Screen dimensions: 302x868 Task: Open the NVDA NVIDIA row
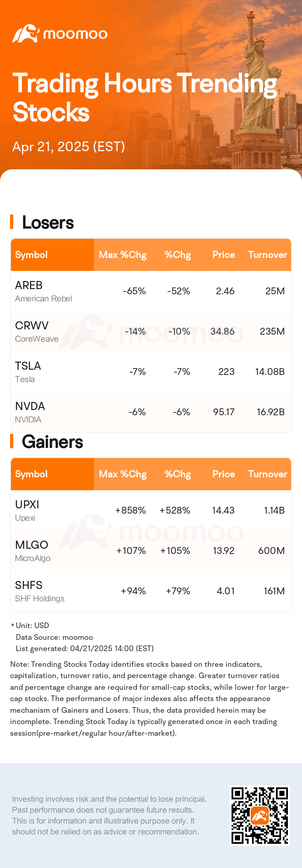pos(151,412)
